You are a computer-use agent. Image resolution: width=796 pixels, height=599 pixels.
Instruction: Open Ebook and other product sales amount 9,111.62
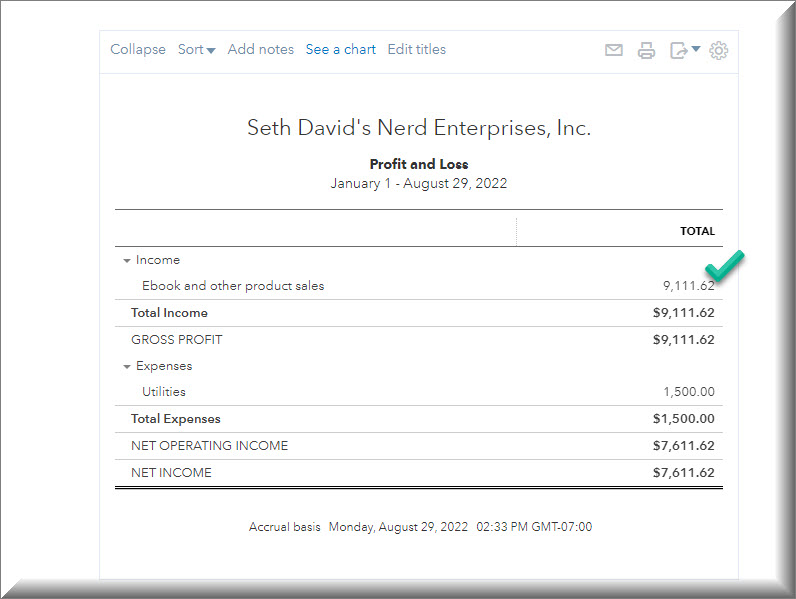coord(688,286)
